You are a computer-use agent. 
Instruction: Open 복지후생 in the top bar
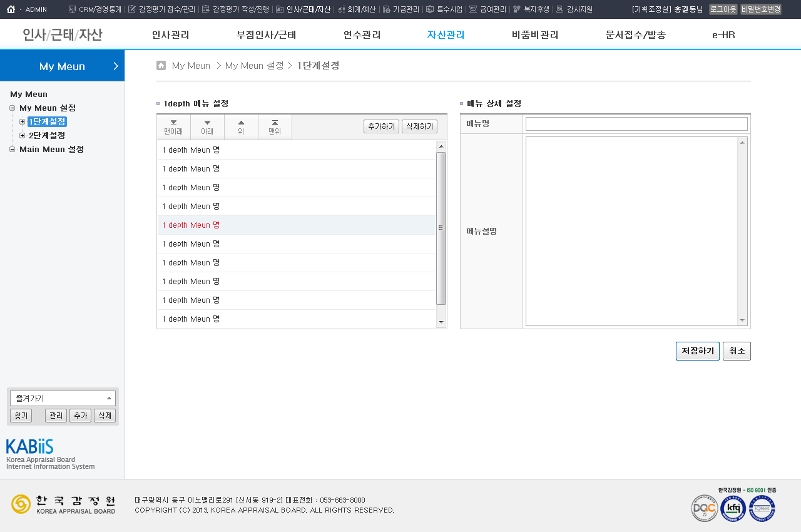(x=531, y=9)
